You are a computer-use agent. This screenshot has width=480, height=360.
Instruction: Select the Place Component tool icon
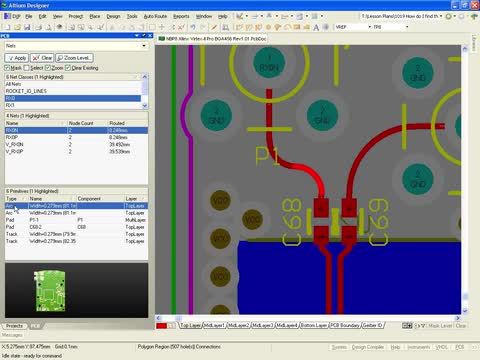point(326,27)
